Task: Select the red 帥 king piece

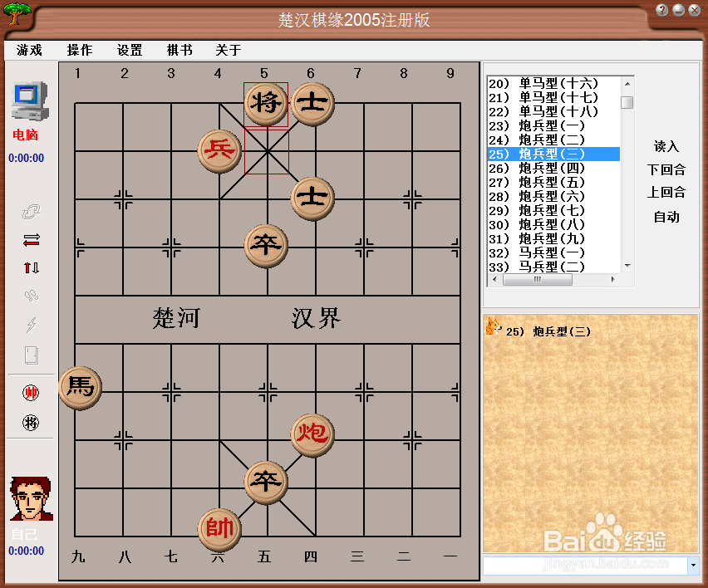Action: pyautogui.click(x=219, y=530)
